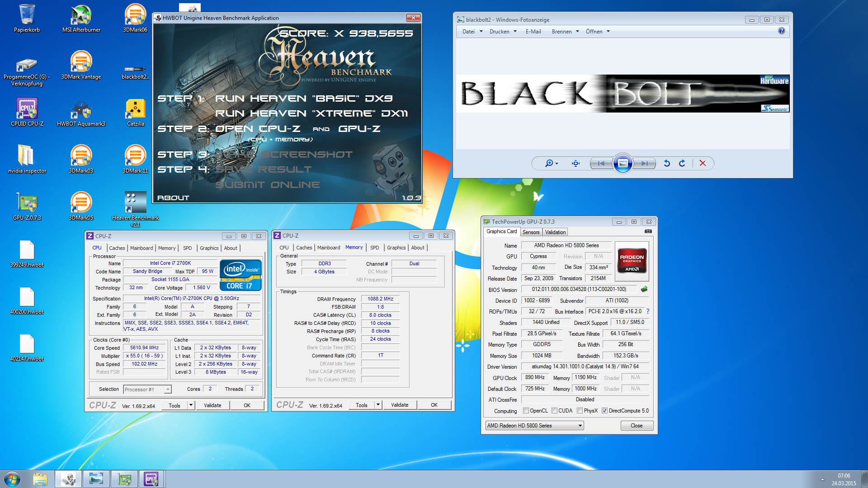Launch the 3DMark03 shortcut

(x=81, y=159)
